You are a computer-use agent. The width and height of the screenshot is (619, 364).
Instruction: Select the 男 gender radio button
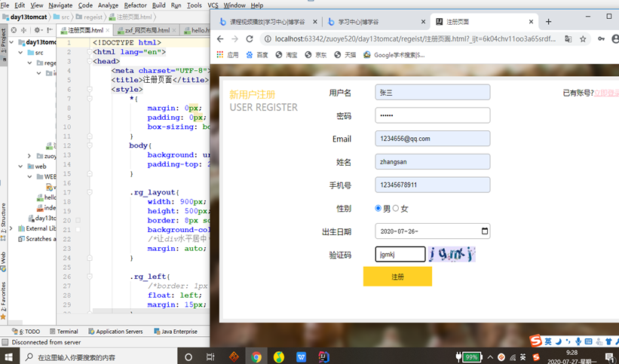point(378,209)
